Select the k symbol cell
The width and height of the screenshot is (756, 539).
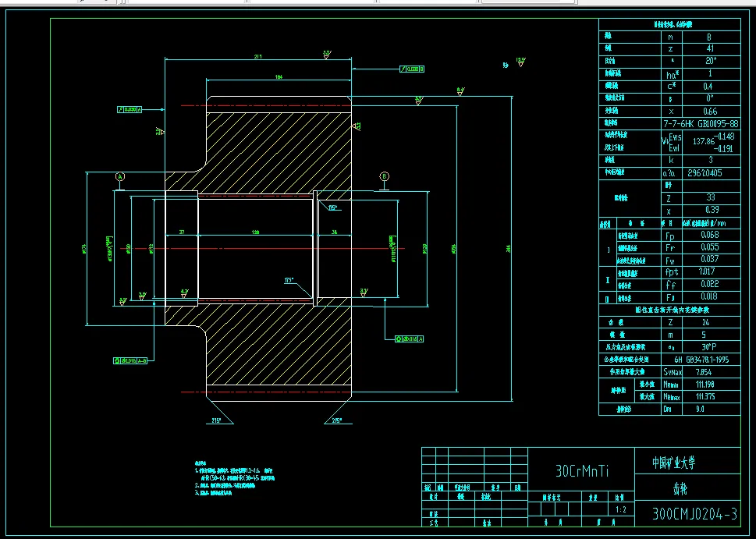click(x=672, y=160)
